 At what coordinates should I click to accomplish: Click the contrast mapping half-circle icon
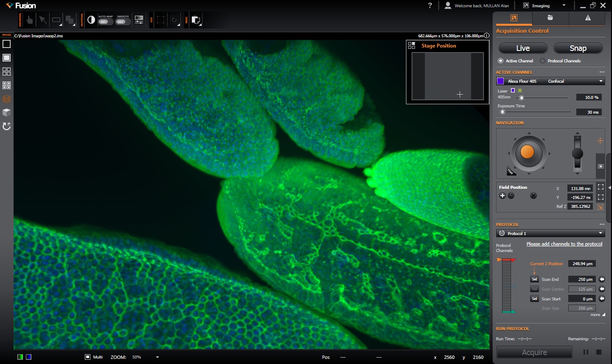coord(91,20)
